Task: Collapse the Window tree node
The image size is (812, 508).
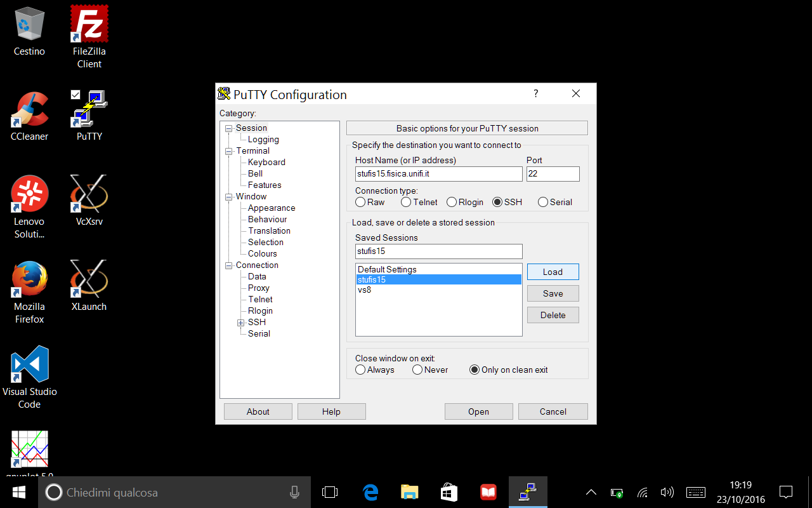Action: (229, 197)
